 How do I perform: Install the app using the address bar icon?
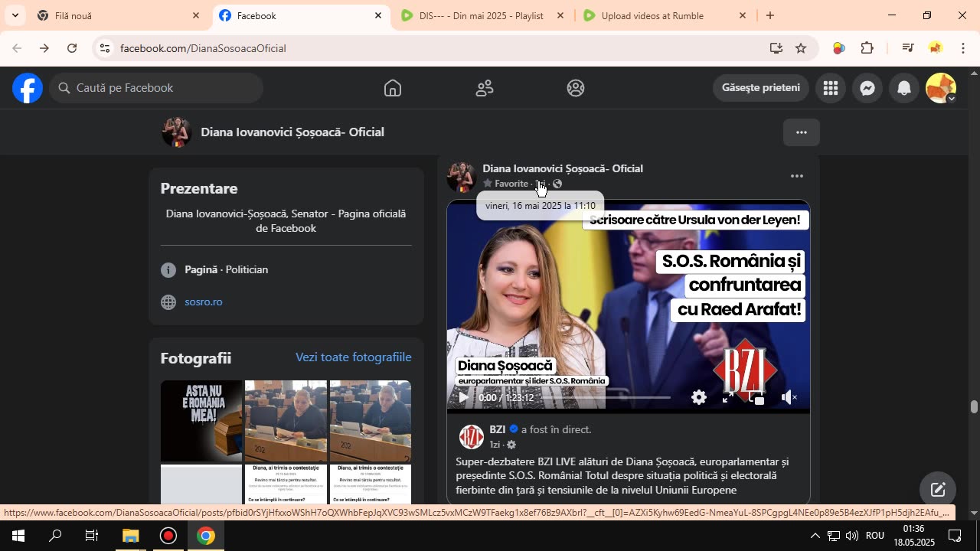776,48
